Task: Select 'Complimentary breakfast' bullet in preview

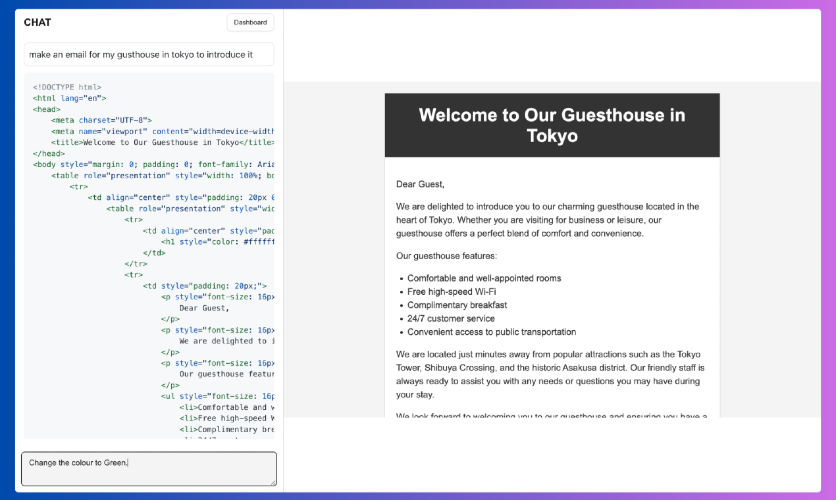Action: coord(457,305)
